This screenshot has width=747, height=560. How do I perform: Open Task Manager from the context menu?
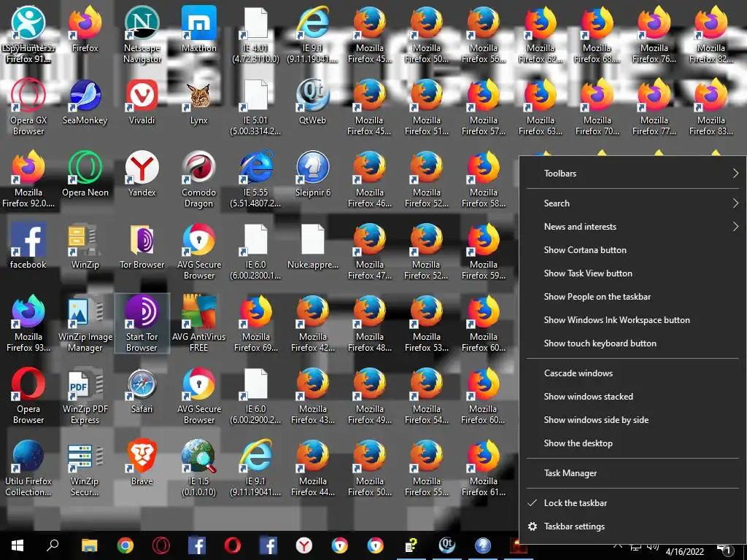[x=632, y=473]
